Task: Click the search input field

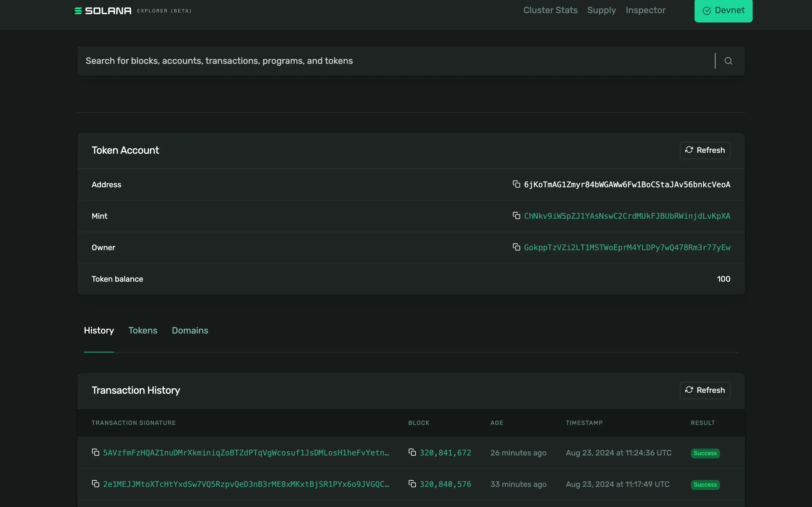Action: 369,61
